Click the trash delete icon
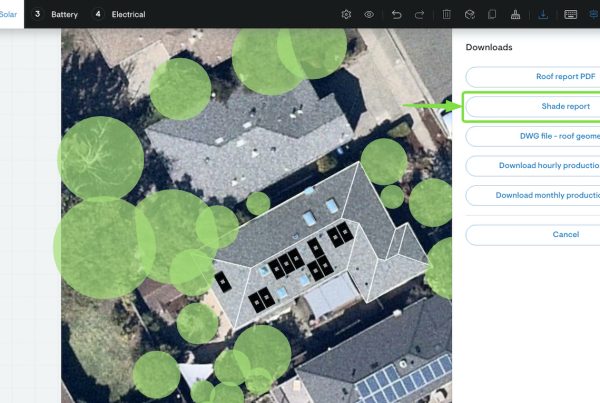600x403 pixels. (446, 15)
